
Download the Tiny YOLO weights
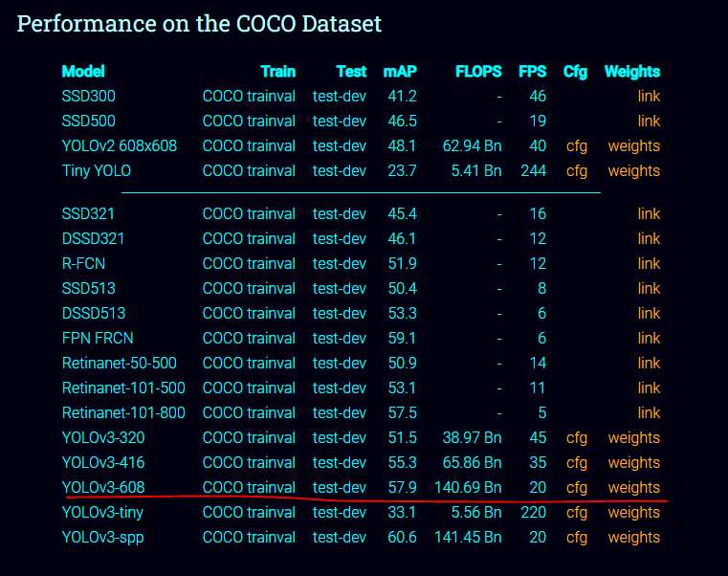coord(633,171)
